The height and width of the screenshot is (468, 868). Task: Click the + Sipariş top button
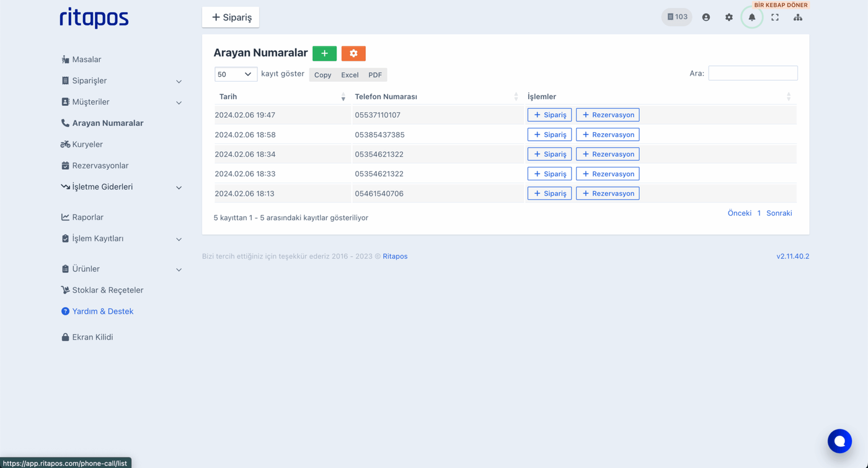231,17
